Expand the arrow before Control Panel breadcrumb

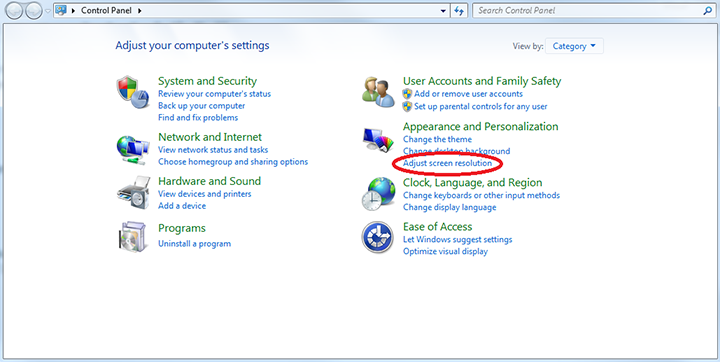tap(73, 11)
